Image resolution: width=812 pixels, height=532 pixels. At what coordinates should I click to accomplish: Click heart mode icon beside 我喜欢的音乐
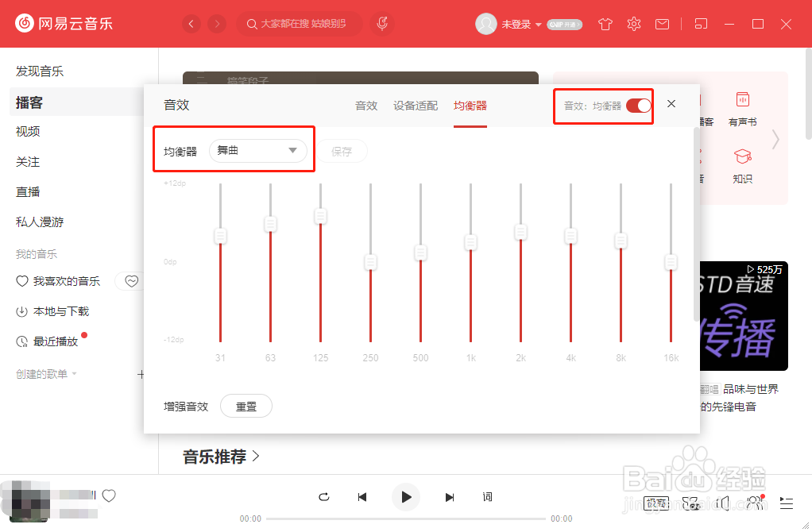coord(132,281)
